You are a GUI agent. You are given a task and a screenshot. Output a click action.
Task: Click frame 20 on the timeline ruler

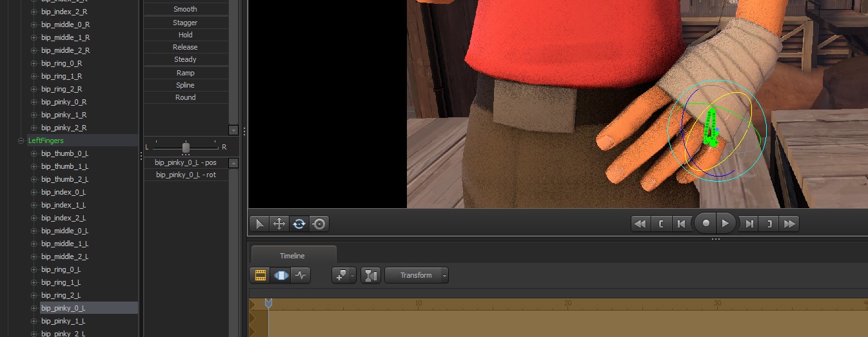[x=567, y=303]
